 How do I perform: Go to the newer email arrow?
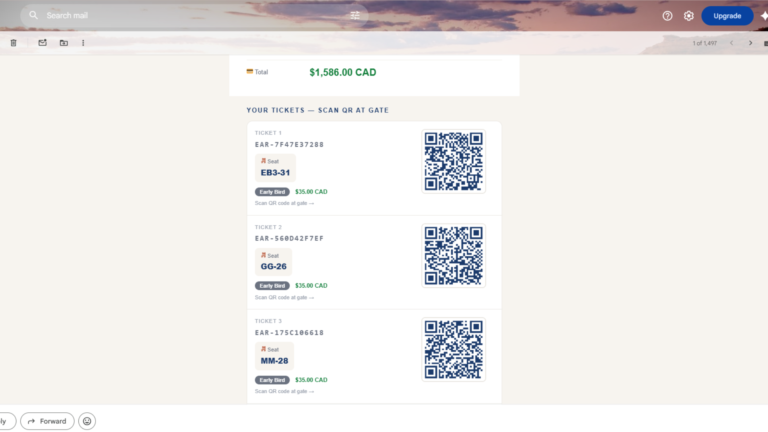click(732, 43)
